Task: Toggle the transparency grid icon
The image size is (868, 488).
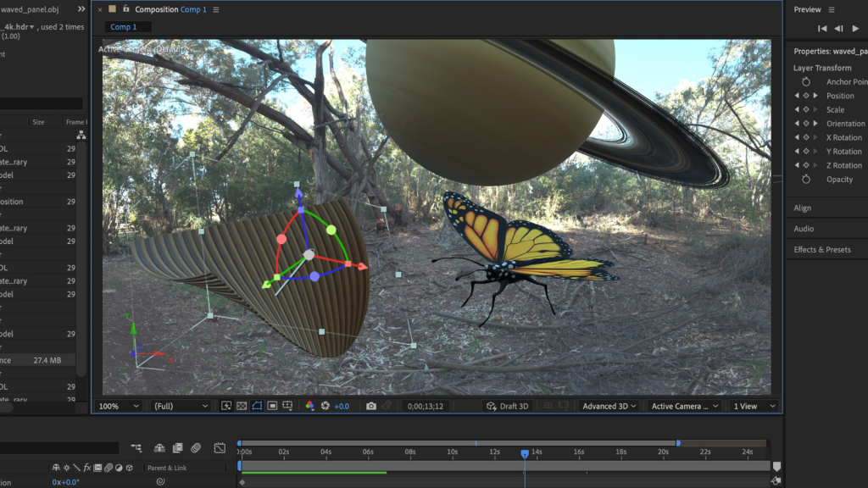Action: [242, 407]
